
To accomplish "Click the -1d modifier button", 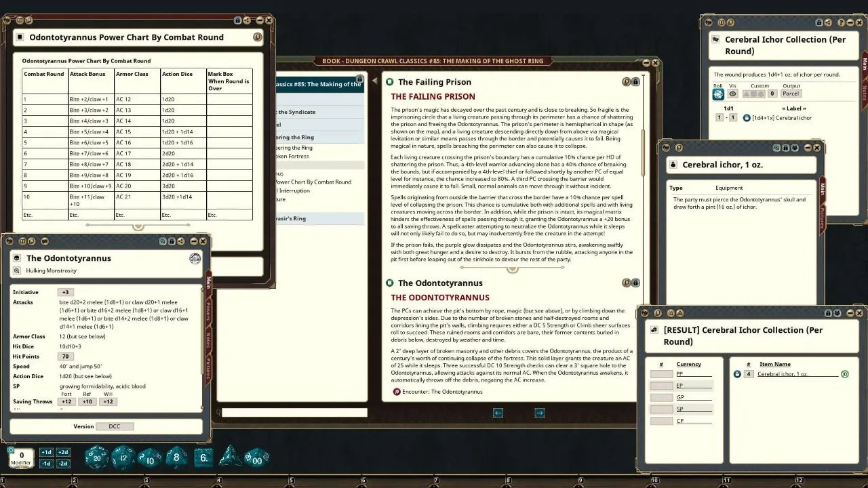I will tap(45, 464).
